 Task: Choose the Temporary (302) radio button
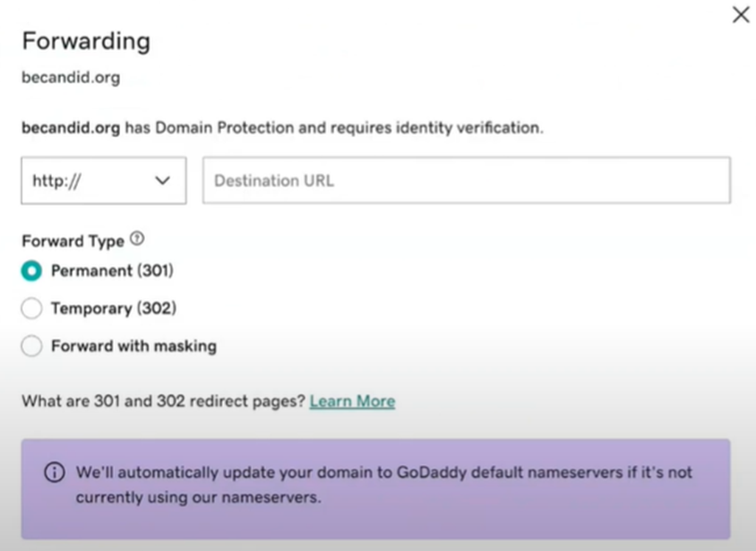pyautogui.click(x=31, y=308)
